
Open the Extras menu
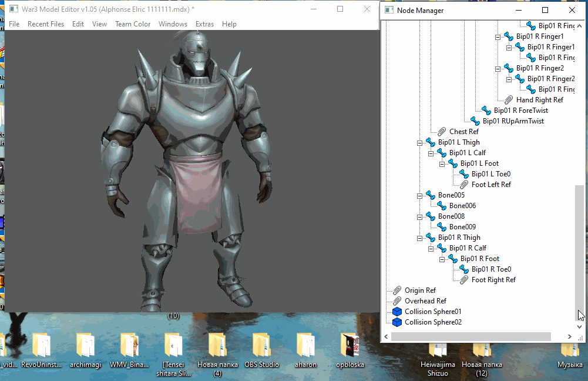click(x=204, y=24)
